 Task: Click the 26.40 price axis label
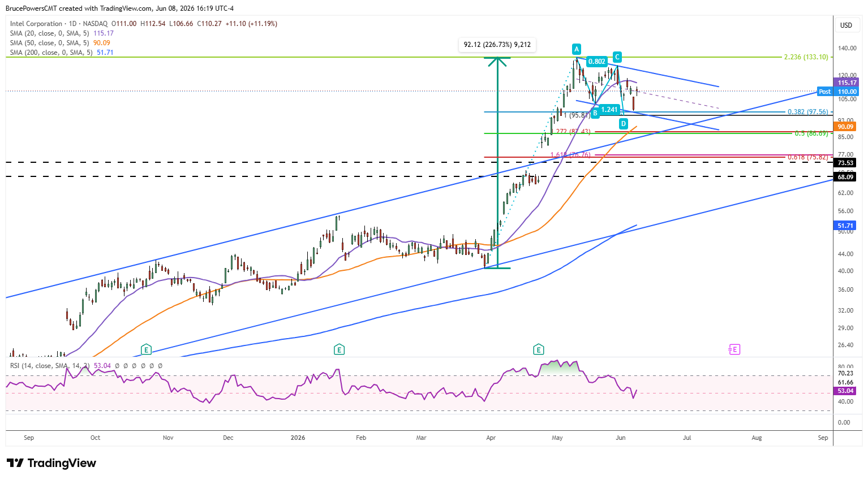[845, 345]
